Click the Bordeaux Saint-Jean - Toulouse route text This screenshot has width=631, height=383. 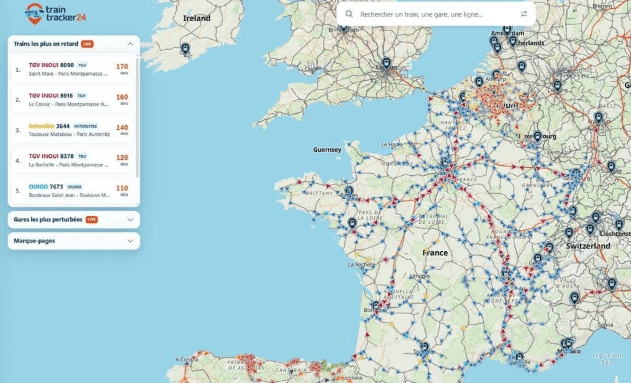point(69,195)
